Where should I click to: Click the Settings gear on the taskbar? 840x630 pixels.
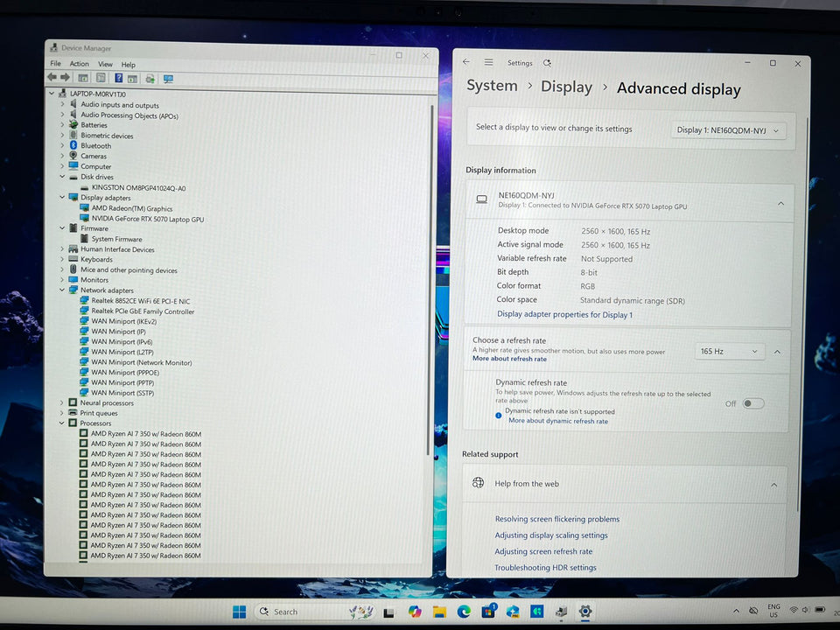585,612
